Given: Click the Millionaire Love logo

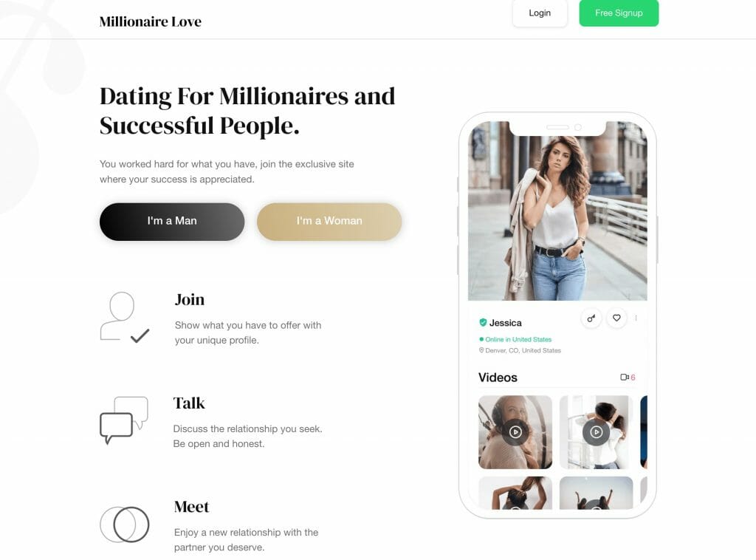Looking at the screenshot, I should 151,21.
